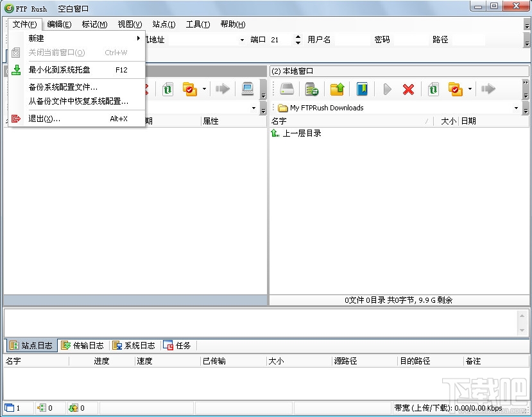Click FTP Rush app icon in title bar
Screen dimensions: 532x417
[9, 8]
